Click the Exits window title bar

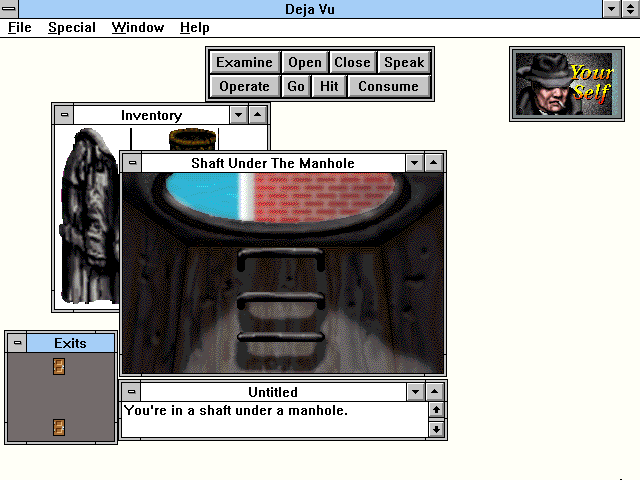point(71,343)
